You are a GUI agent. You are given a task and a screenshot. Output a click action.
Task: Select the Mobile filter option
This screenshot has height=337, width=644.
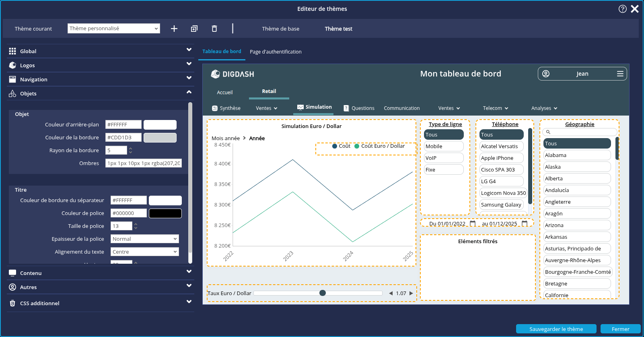click(443, 146)
